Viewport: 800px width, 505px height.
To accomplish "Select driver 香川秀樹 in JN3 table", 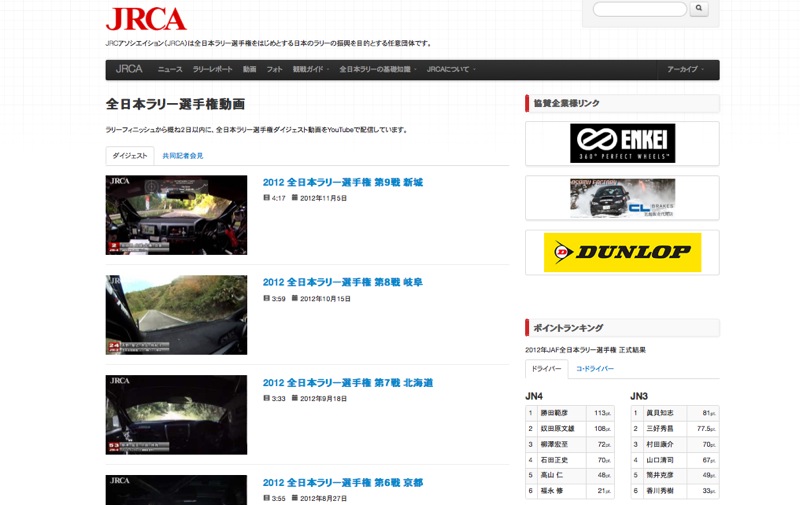I will pyautogui.click(x=660, y=491).
